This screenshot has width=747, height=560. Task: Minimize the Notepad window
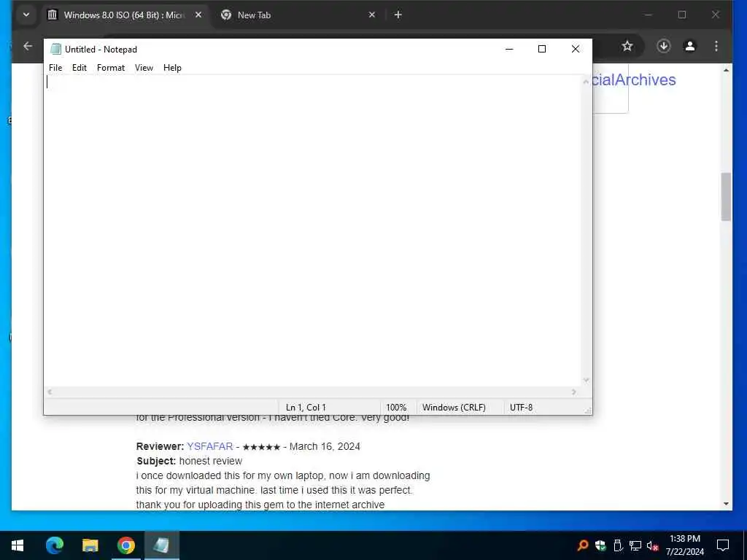tap(509, 49)
